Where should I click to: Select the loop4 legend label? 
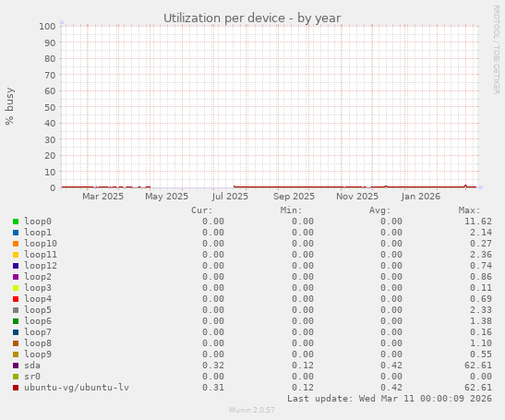[x=38, y=299]
